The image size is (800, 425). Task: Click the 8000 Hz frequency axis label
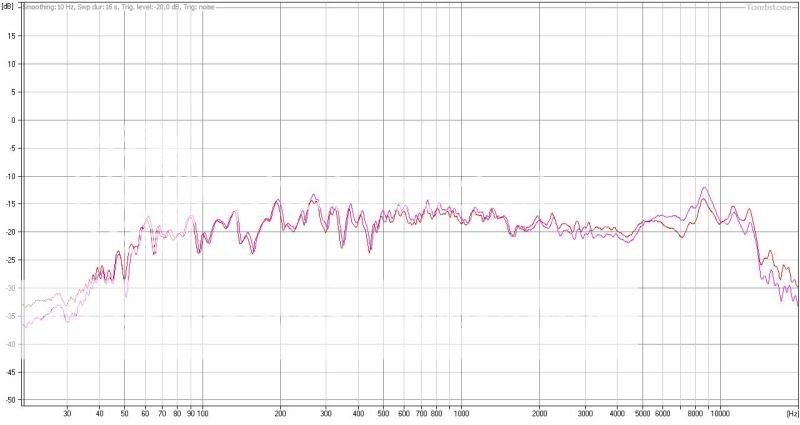(x=695, y=412)
